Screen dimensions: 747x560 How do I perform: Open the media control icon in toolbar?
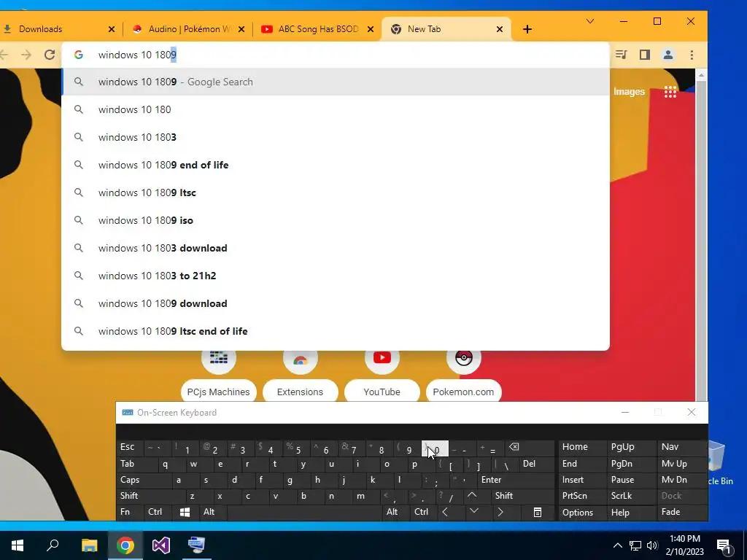tap(621, 55)
